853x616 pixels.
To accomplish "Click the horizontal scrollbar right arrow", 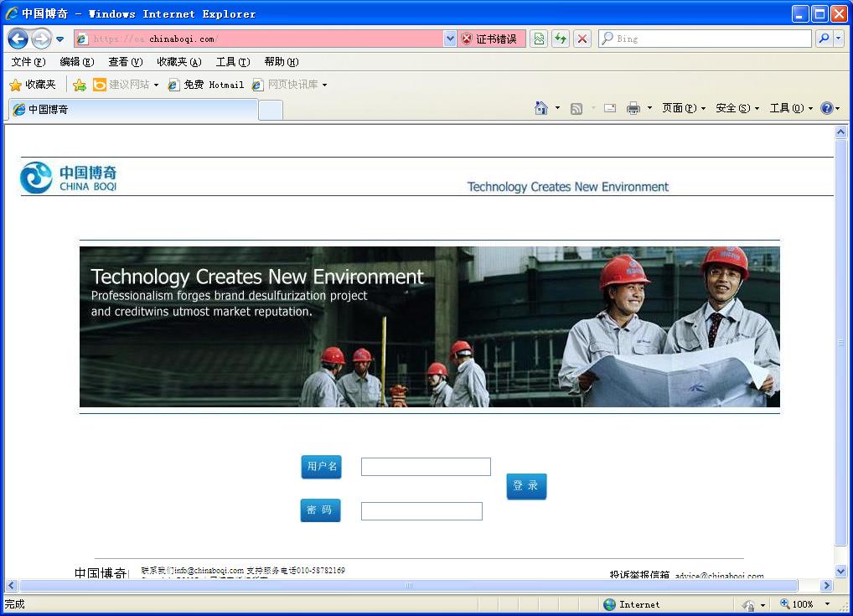I will pos(827,586).
